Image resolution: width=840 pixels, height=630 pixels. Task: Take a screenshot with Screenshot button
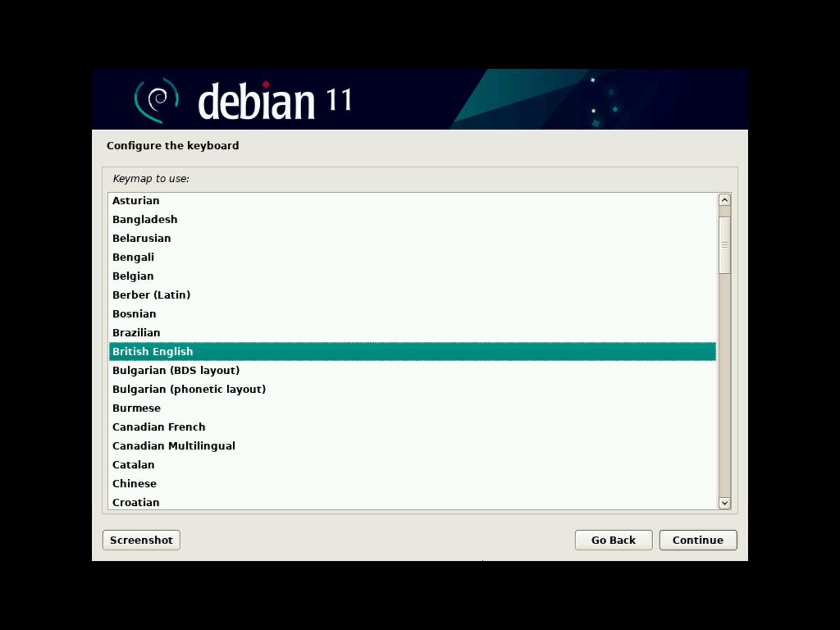pyautogui.click(x=141, y=540)
